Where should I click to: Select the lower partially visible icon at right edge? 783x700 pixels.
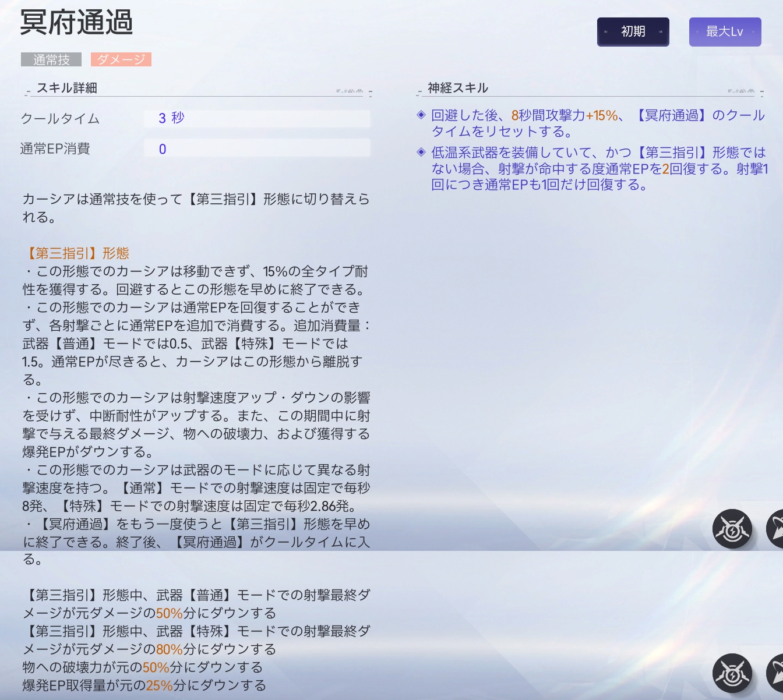click(775, 674)
